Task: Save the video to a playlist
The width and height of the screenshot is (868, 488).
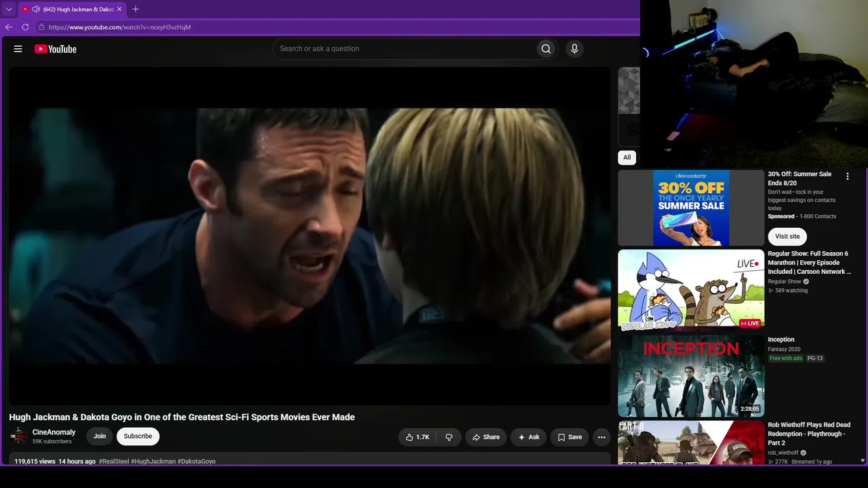Action: 570,437
